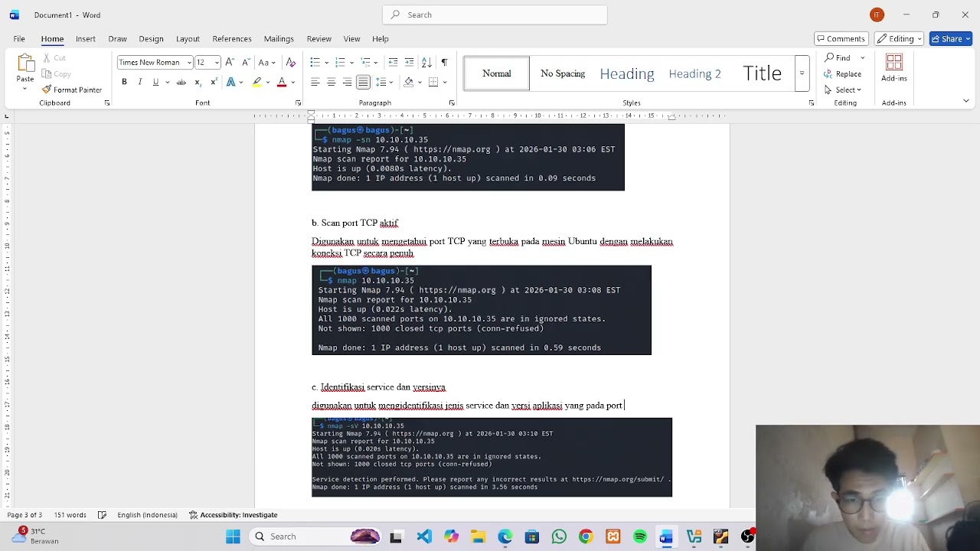Open the Find tool
Screen dimensions: 980x551
(838, 57)
